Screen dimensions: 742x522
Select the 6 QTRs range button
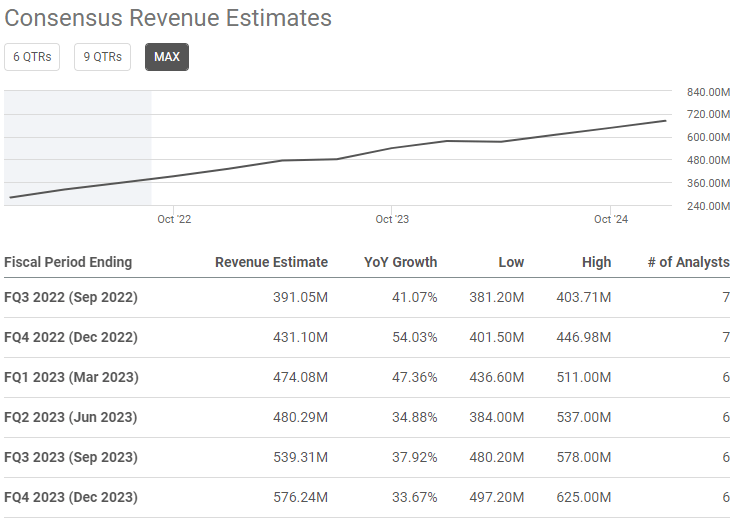[x=32, y=57]
